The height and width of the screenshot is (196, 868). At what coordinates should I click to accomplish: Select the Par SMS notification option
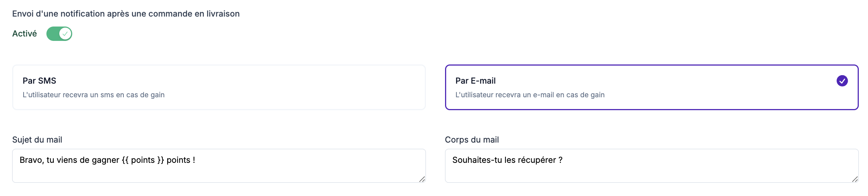click(219, 87)
